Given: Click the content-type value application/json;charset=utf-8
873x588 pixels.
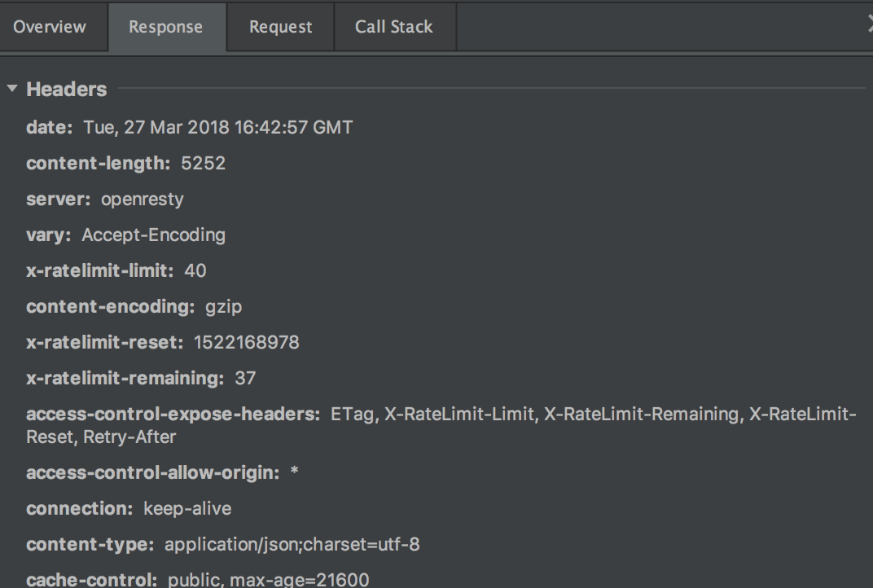Looking at the screenshot, I should [x=292, y=545].
